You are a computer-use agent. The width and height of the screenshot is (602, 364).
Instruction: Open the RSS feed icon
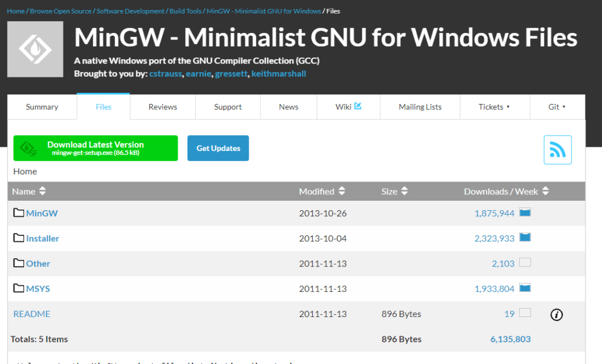557,150
